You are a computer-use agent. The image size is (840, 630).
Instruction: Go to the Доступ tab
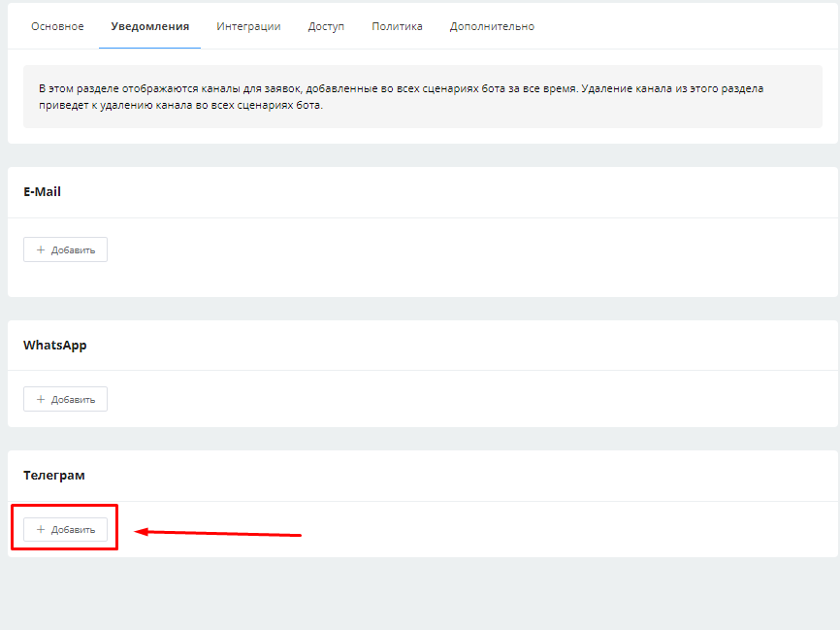coord(326,26)
